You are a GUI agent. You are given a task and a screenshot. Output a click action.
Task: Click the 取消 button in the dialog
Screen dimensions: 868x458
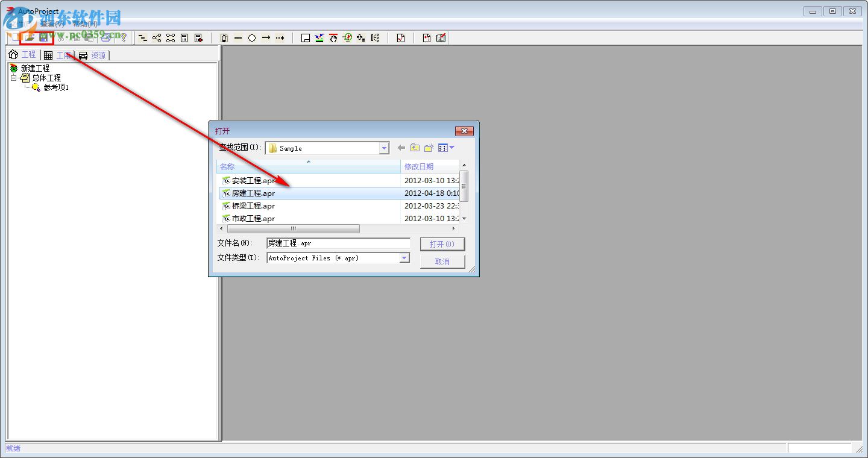tap(442, 261)
